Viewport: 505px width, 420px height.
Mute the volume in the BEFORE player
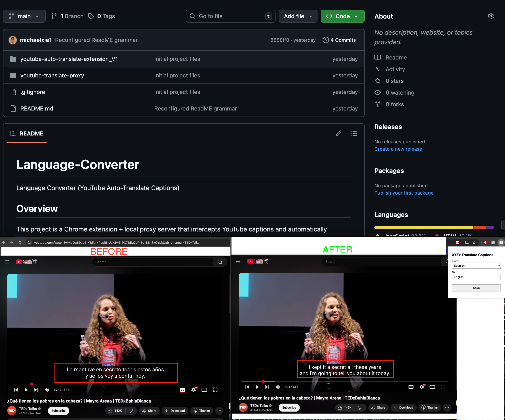pyautogui.click(x=47, y=390)
